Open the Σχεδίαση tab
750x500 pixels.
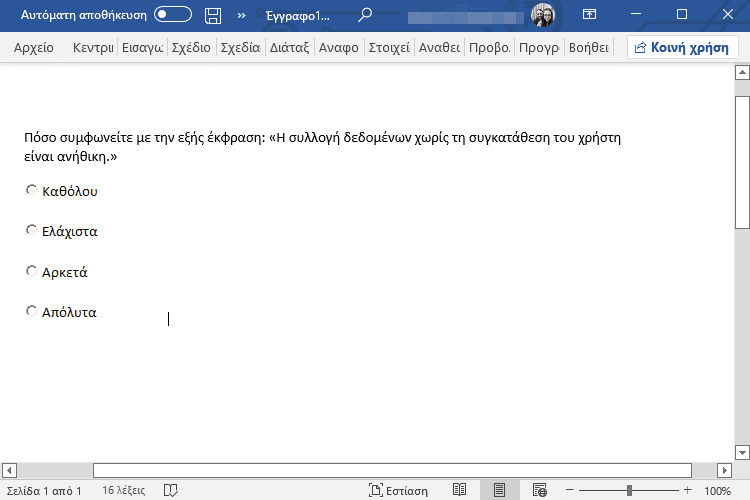(x=241, y=47)
